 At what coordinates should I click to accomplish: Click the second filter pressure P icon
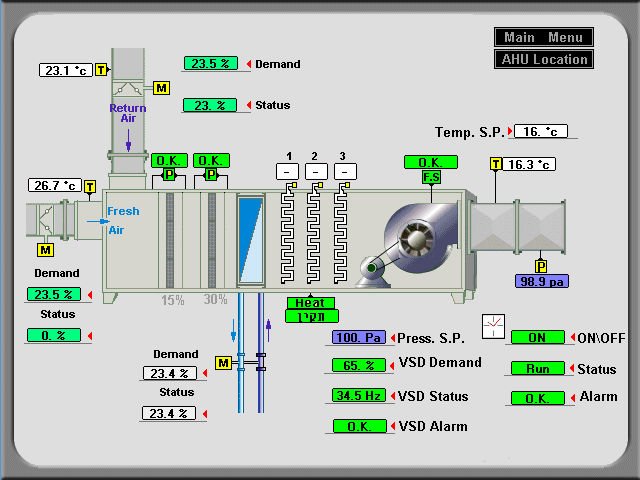point(211,175)
